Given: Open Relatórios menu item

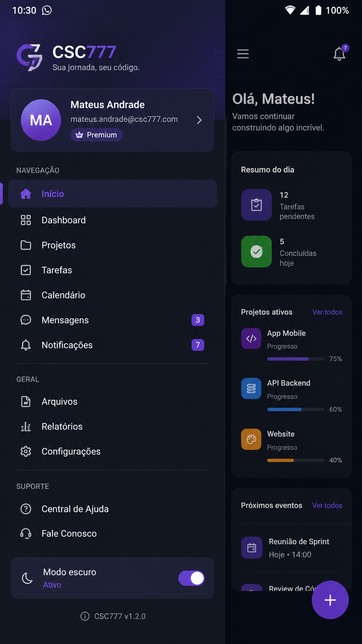Looking at the screenshot, I should click(113, 426).
